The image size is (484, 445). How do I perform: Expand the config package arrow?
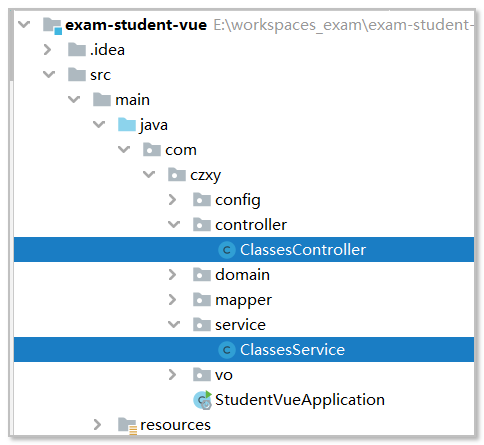[172, 200]
